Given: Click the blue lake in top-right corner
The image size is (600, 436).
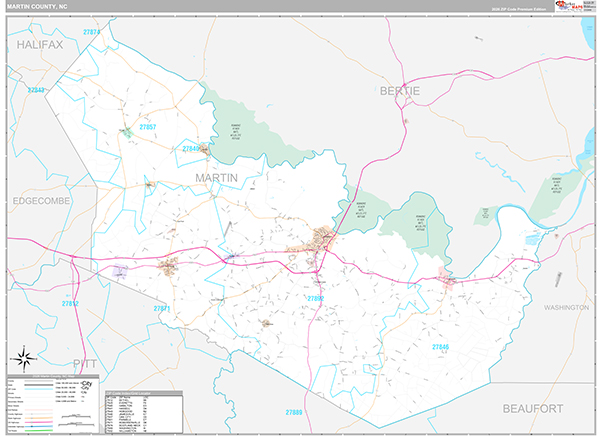Looking at the screenshot, I should pos(589,35).
